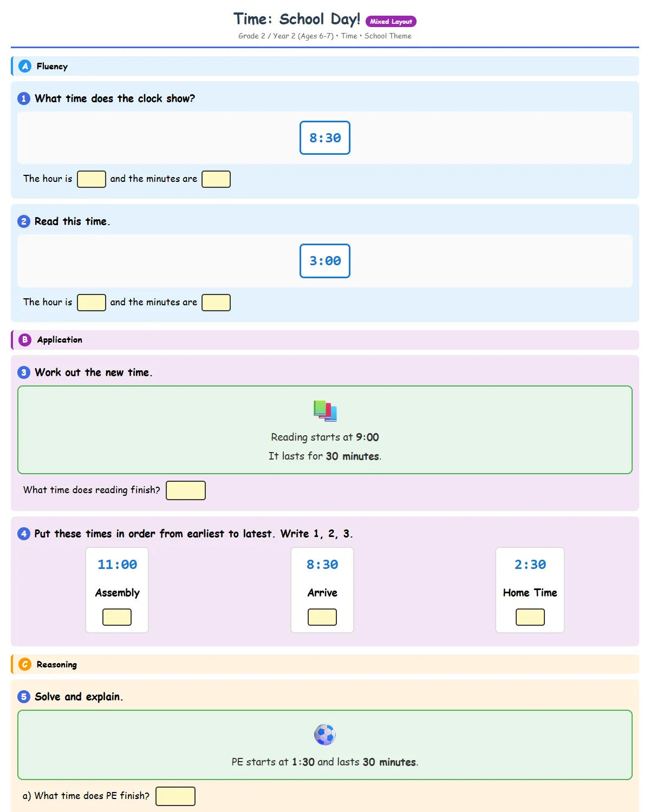The height and width of the screenshot is (812, 650).
Task: Click the section C circle badge
Action: tap(25, 664)
